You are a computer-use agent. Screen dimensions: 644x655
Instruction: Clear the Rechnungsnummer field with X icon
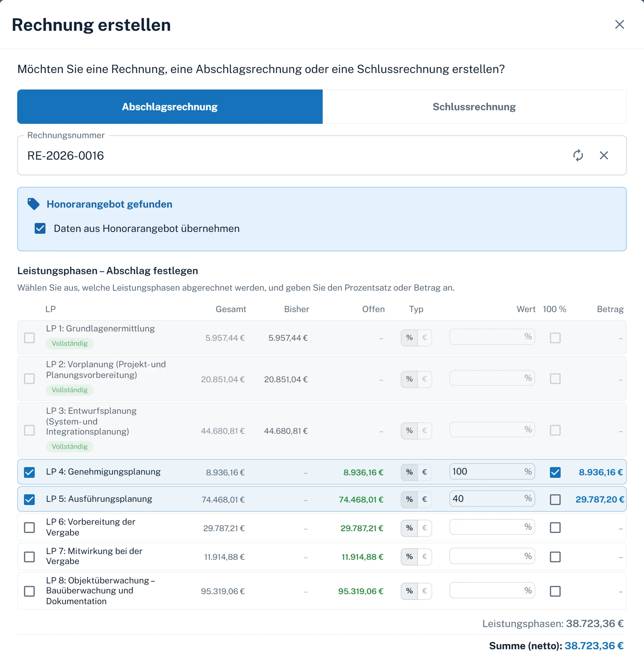pos(604,155)
